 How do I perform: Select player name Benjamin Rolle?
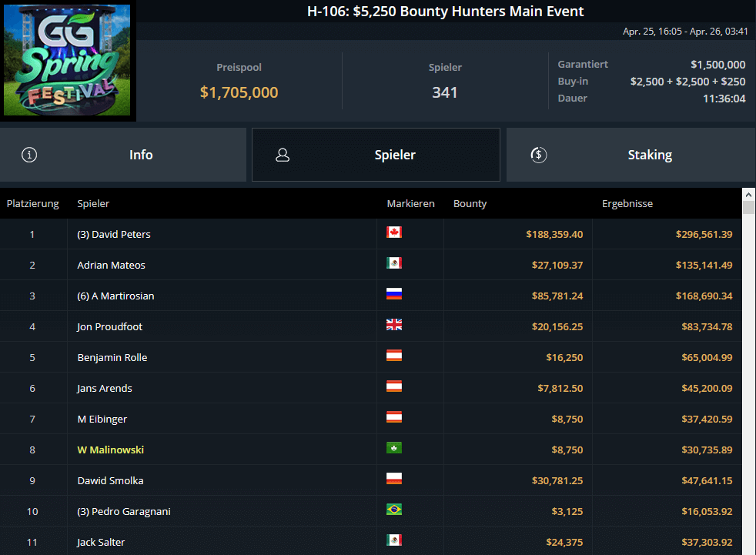[112, 357]
